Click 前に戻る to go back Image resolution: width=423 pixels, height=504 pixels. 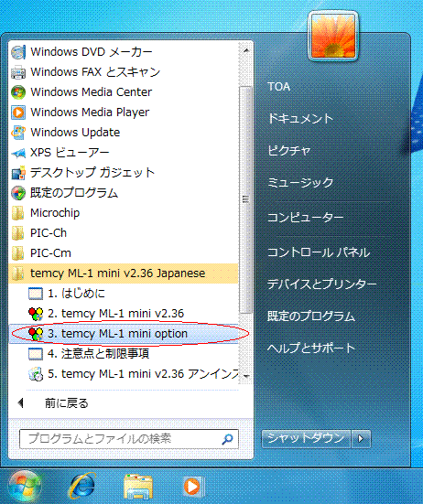coord(66,403)
